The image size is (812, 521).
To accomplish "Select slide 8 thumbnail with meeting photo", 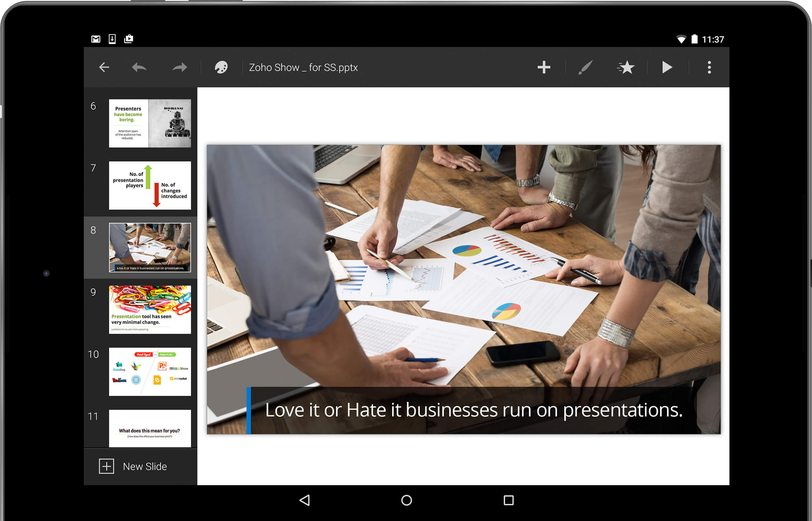I will click(x=150, y=248).
